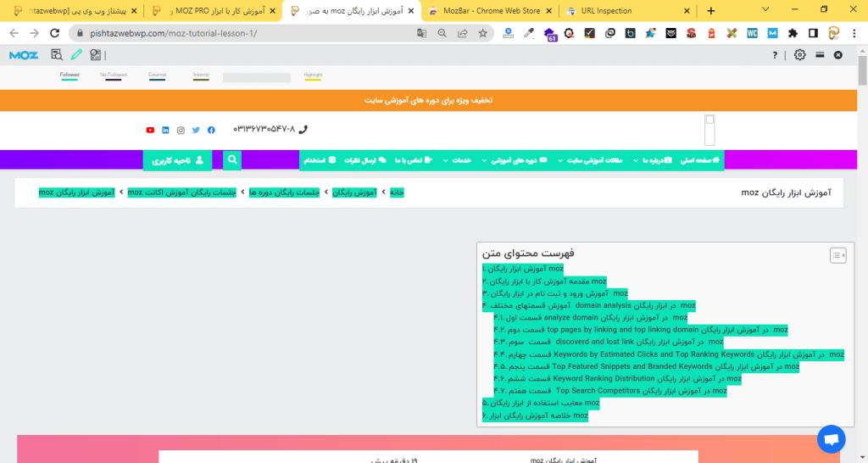Go to جلسات رایگان آموزش اکانت moz breadcrumb
This screenshot has height=463, width=868.
pyautogui.click(x=181, y=192)
